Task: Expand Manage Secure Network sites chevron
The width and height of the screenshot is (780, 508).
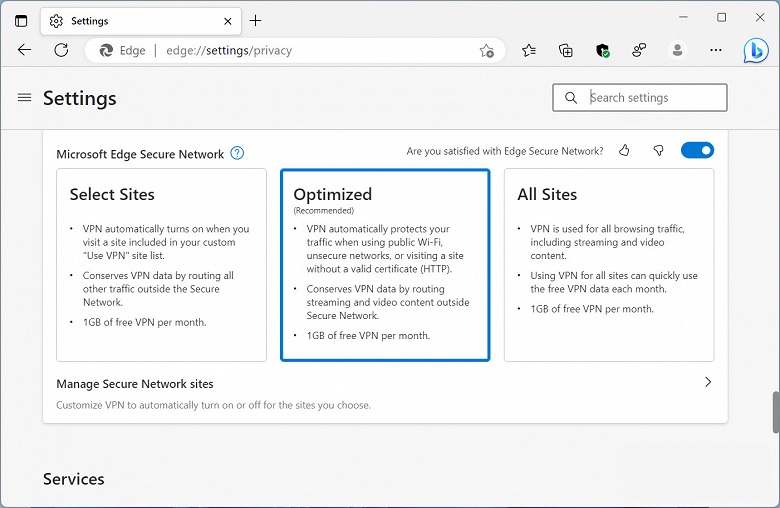Action: 708,382
